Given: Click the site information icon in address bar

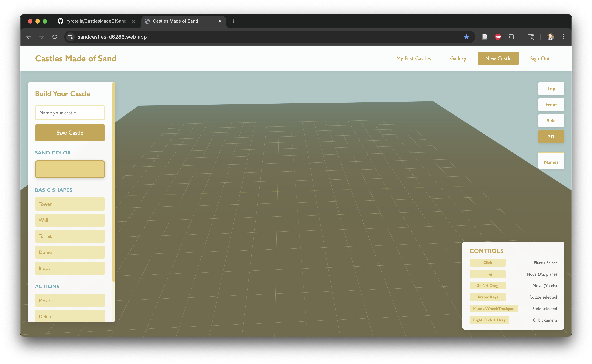Looking at the screenshot, I should click(70, 37).
